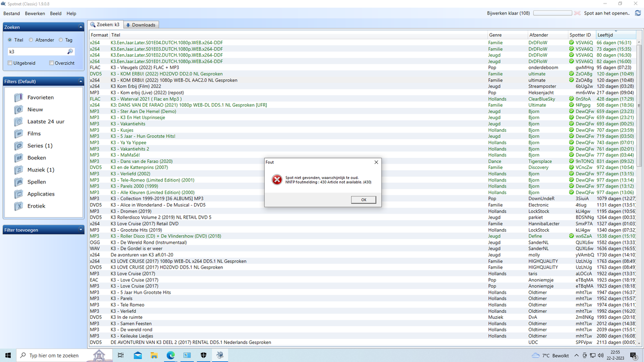Collapse the Zoeken panel
644x362 pixels.
pyautogui.click(x=80, y=27)
